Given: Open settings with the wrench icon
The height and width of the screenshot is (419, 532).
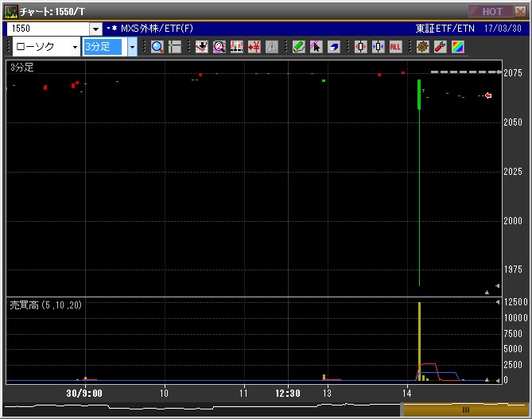Looking at the screenshot, I should tap(440, 47).
